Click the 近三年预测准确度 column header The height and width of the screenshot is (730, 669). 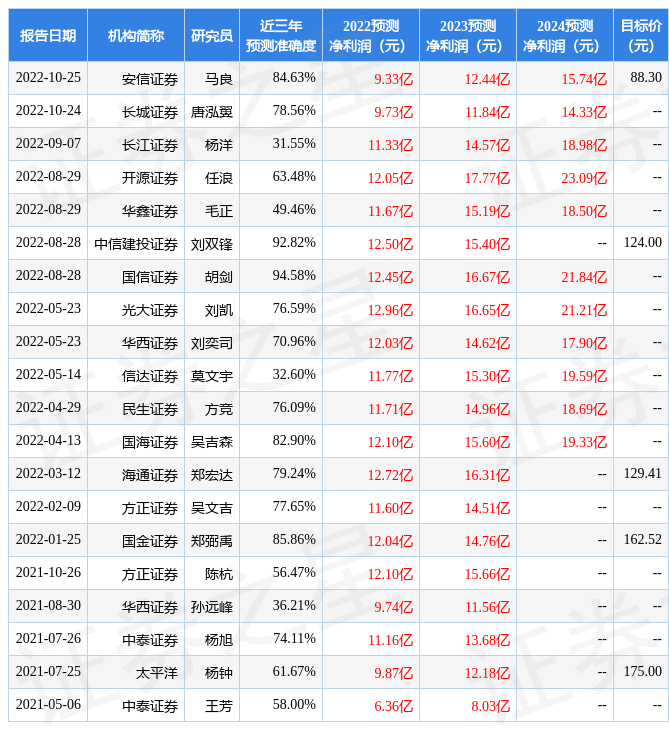tap(281, 35)
